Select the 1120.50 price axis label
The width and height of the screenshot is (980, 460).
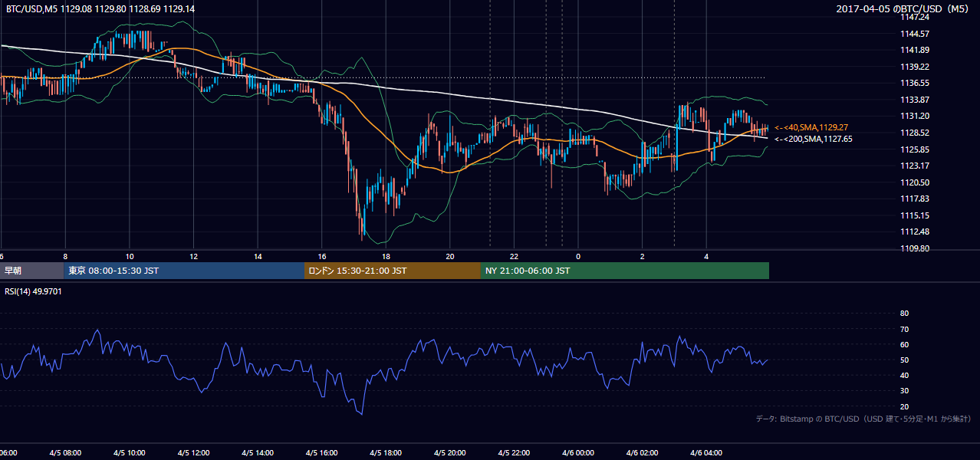[x=916, y=182]
